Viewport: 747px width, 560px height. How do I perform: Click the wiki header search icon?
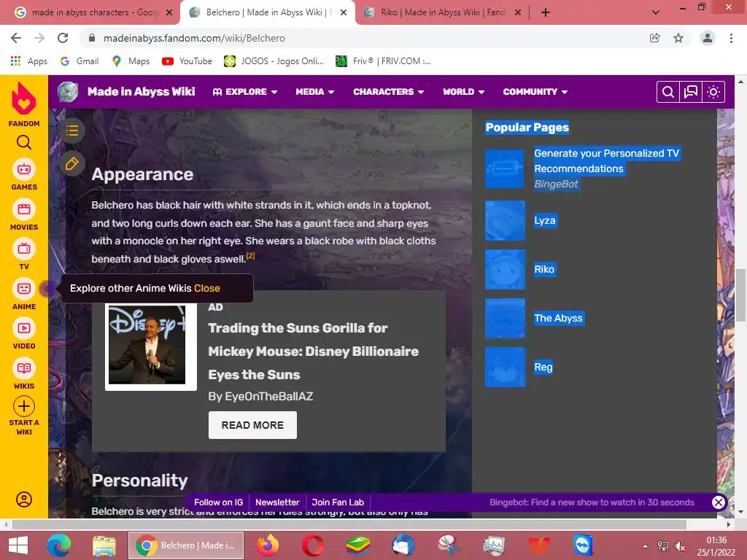pyautogui.click(x=668, y=92)
